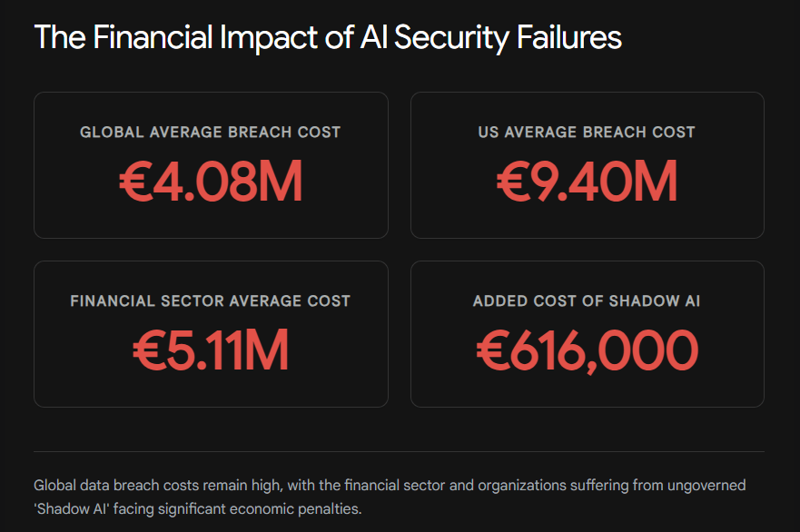Image resolution: width=800 pixels, height=532 pixels.
Task: Click the 'US Average Breach Cost' label
Action: point(587,133)
